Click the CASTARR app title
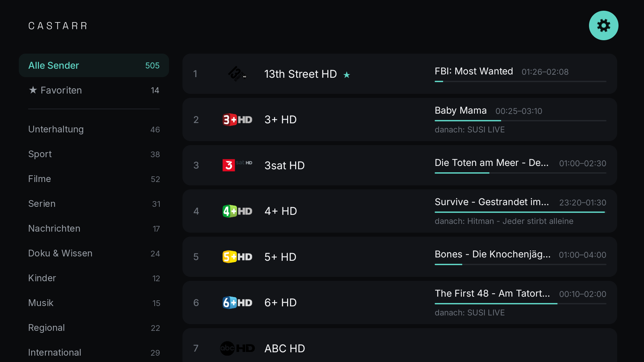The height and width of the screenshot is (362, 644). pyautogui.click(x=58, y=26)
